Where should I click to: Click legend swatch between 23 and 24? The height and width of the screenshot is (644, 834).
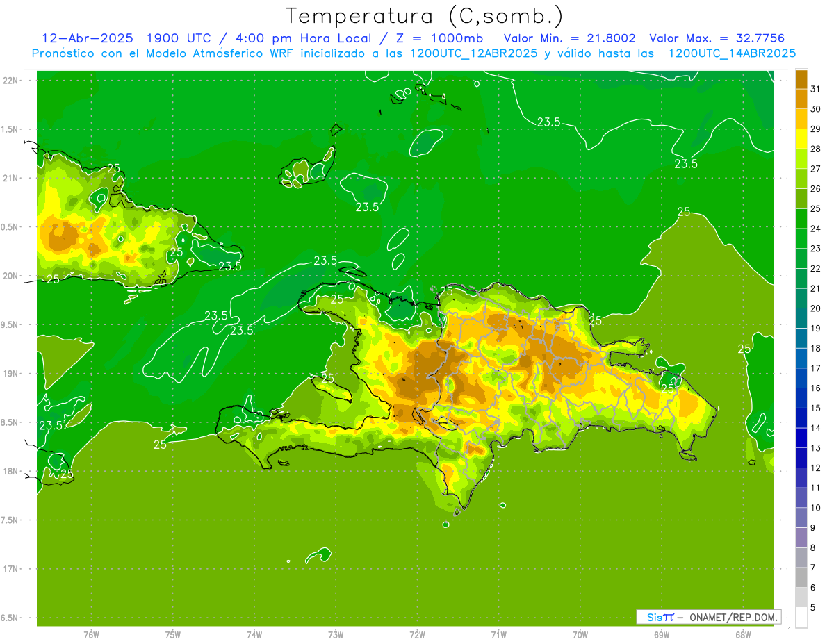[x=801, y=238]
